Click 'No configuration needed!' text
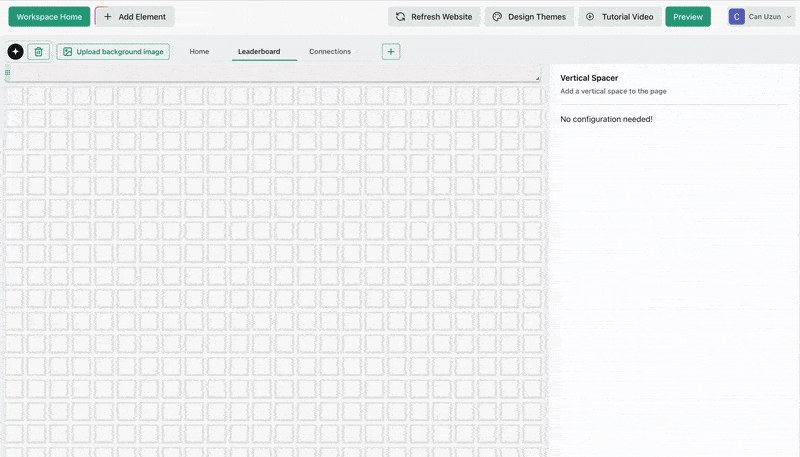This screenshot has height=457, width=800. click(x=606, y=119)
